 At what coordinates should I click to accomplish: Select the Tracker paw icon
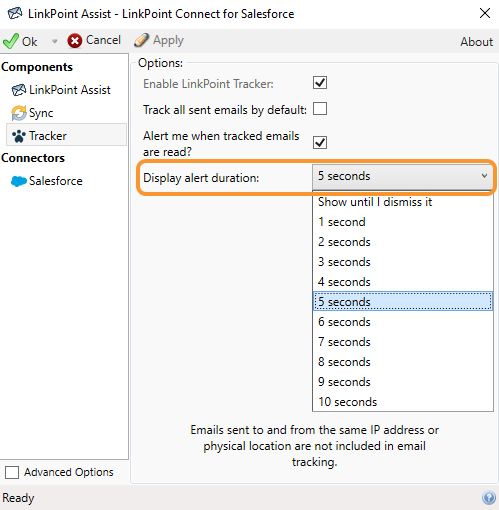(19, 136)
